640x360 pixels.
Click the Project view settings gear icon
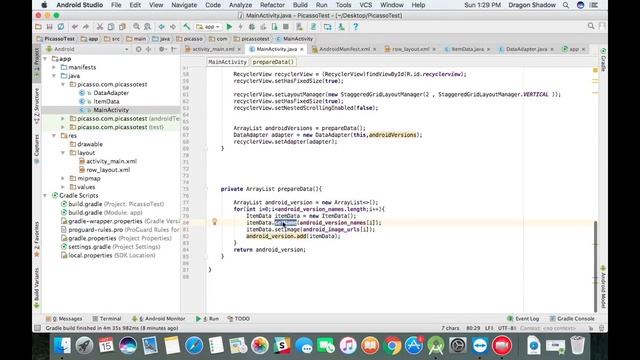tap(162, 49)
